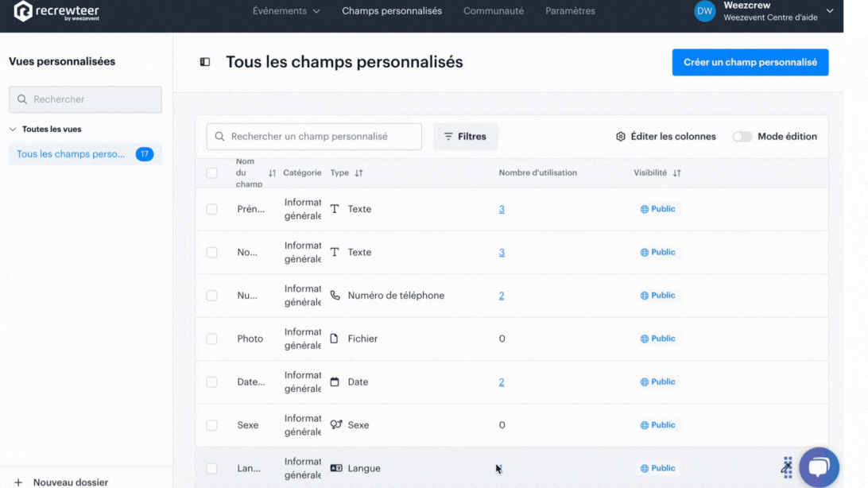Check the Sexe row checkbox
The image size is (868, 488).
[211, 425]
